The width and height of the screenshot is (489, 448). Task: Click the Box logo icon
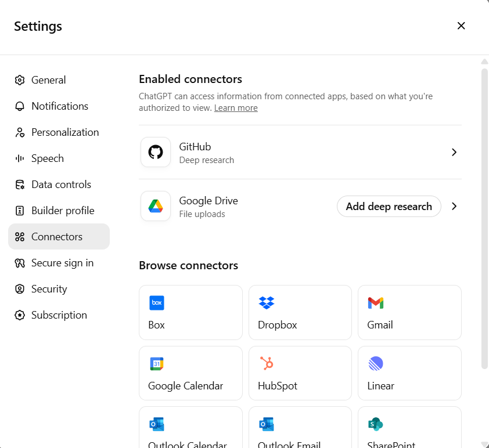click(157, 303)
